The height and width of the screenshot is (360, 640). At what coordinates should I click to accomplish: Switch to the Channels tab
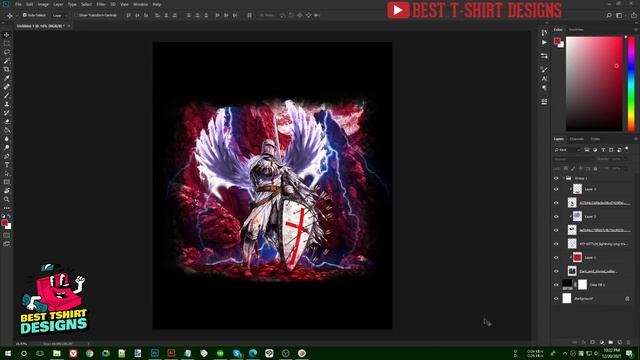[577, 139]
